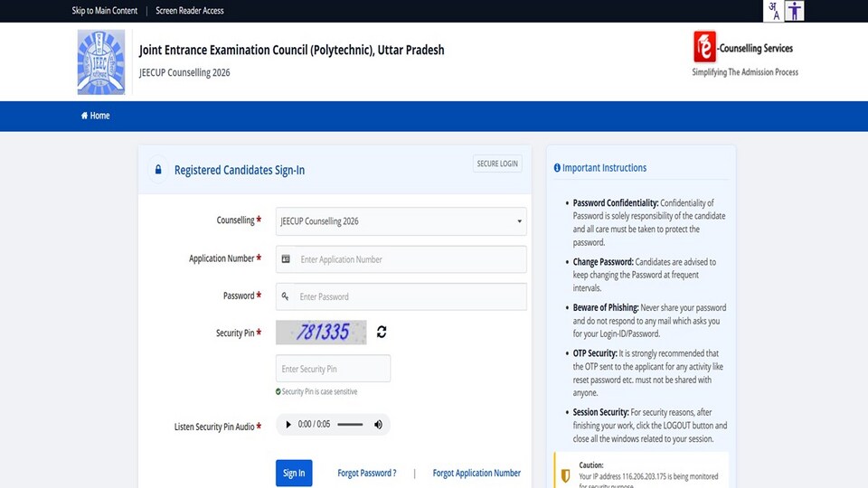Follow Skip to Main Content link

point(105,11)
